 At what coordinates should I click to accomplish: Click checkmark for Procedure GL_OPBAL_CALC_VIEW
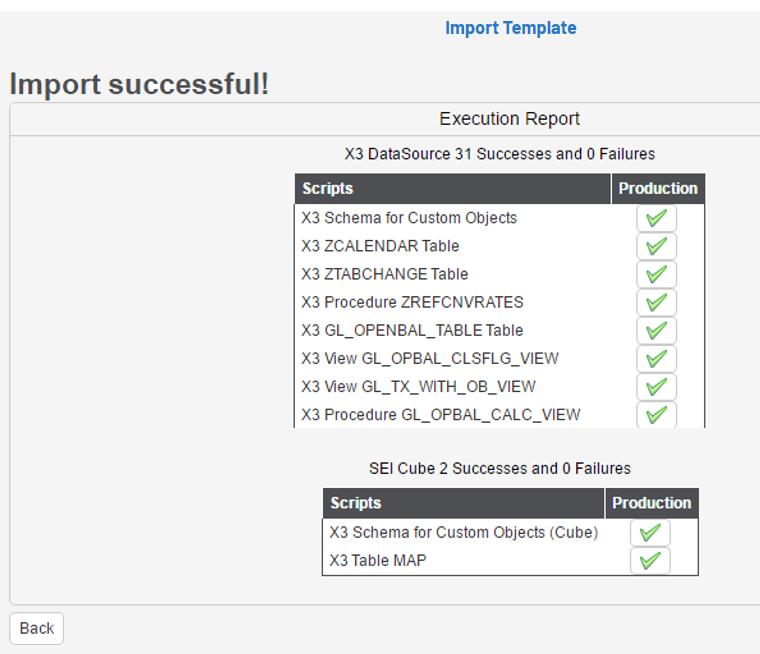click(656, 414)
